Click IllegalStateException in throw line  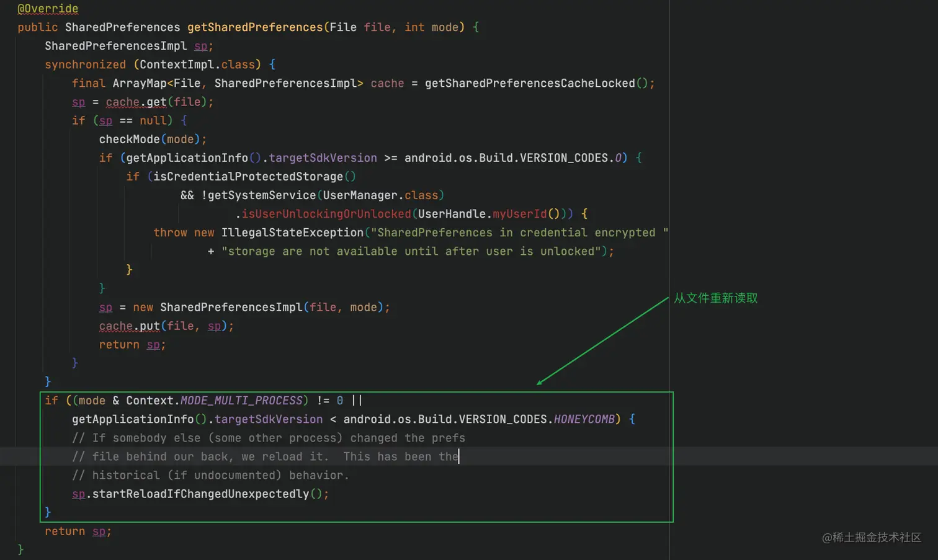pos(292,232)
